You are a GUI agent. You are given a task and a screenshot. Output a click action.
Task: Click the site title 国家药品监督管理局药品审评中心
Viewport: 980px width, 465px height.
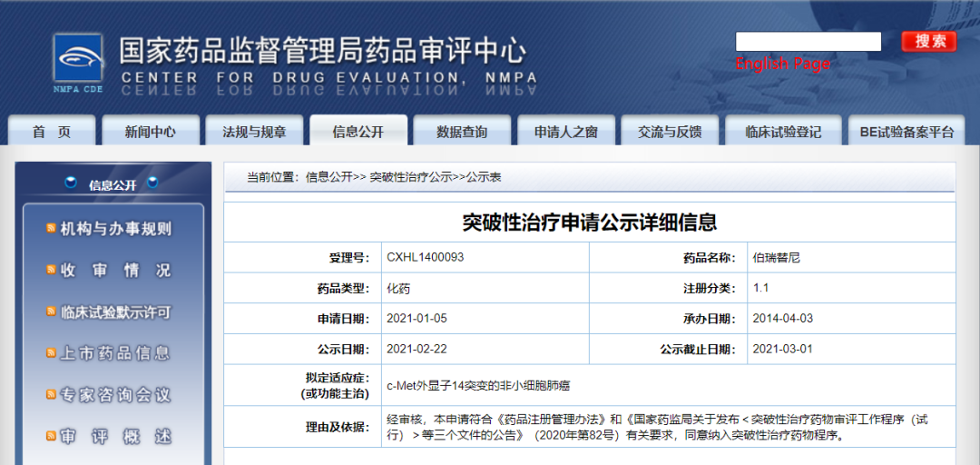(322, 50)
